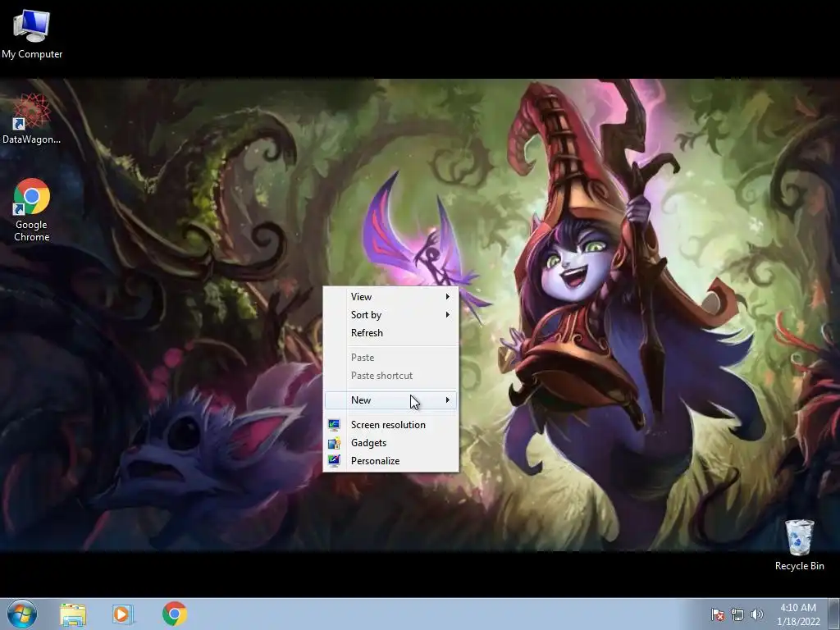
Task: Click the Show desktop strip at taskbar end
Action: [834, 614]
